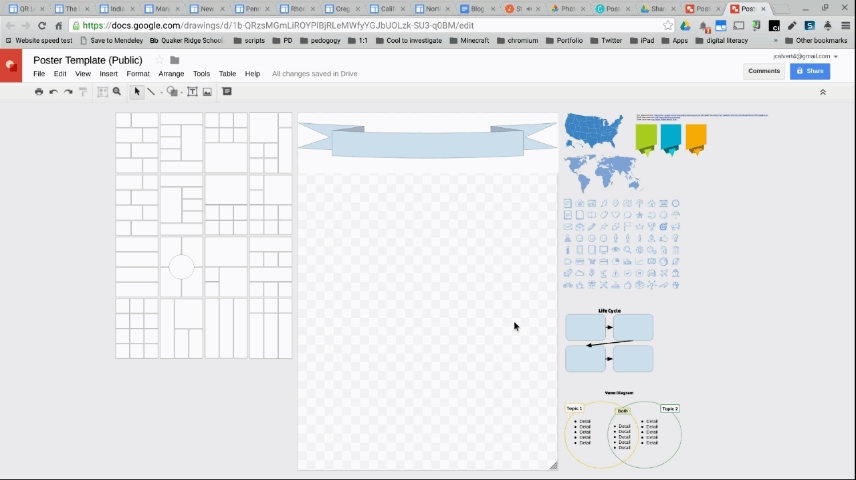Open the Tools menu
Viewport: 856px width, 480px height.
(201, 74)
